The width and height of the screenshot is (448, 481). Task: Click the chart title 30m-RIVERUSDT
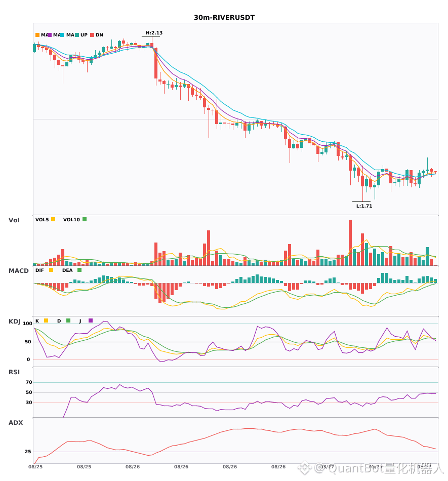click(224, 18)
